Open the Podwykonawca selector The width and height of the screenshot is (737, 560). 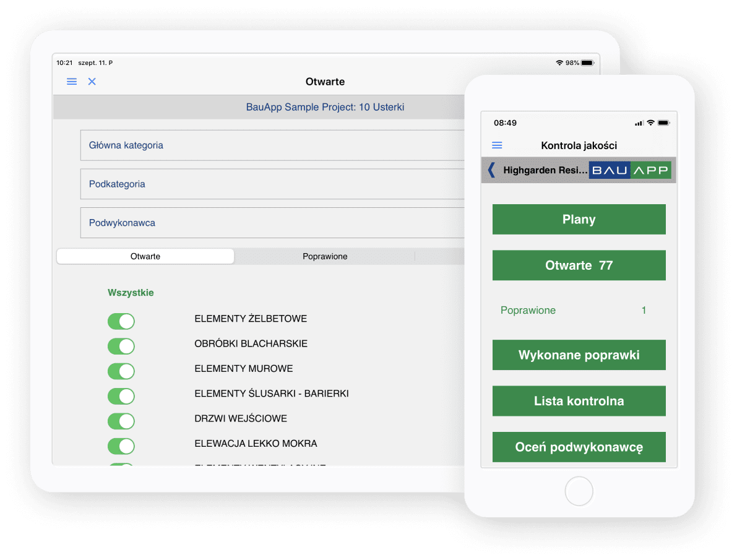click(x=272, y=223)
